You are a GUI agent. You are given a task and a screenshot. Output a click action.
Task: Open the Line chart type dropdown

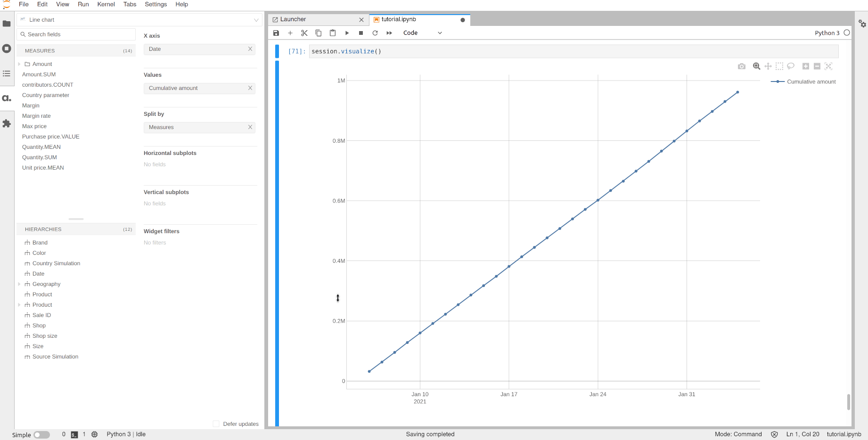tap(140, 20)
